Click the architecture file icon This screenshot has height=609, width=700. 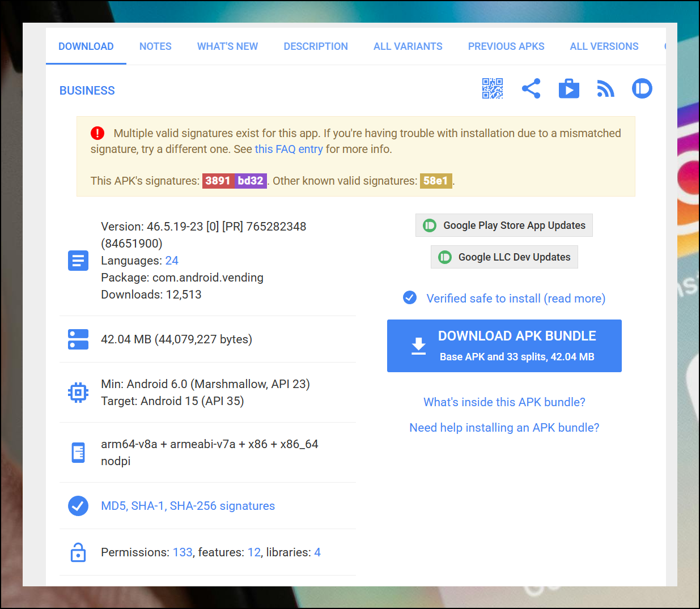[78, 453]
